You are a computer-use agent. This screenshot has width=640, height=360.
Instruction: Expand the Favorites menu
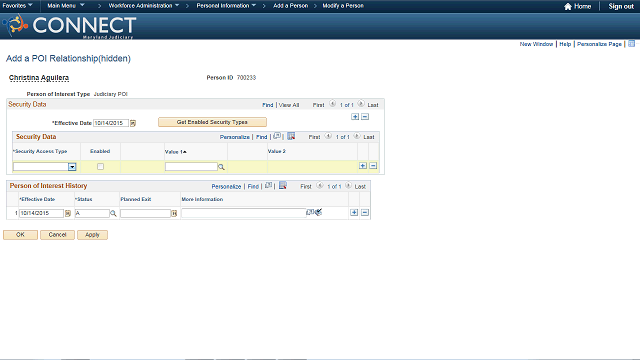[18, 6]
